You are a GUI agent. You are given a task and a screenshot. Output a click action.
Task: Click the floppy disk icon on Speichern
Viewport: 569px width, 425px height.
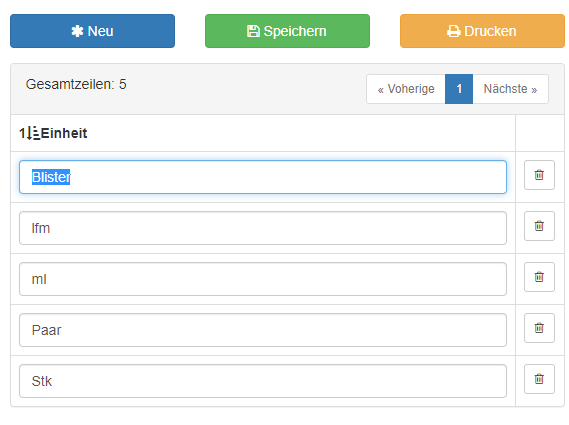[x=253, y=31]
